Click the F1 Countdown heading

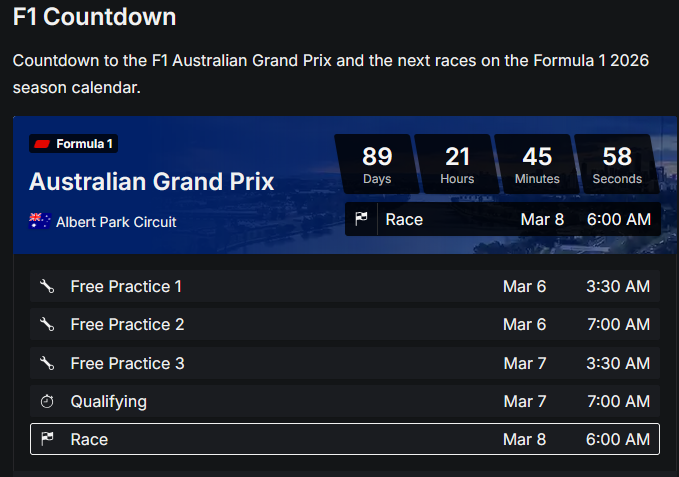point(94,17)
